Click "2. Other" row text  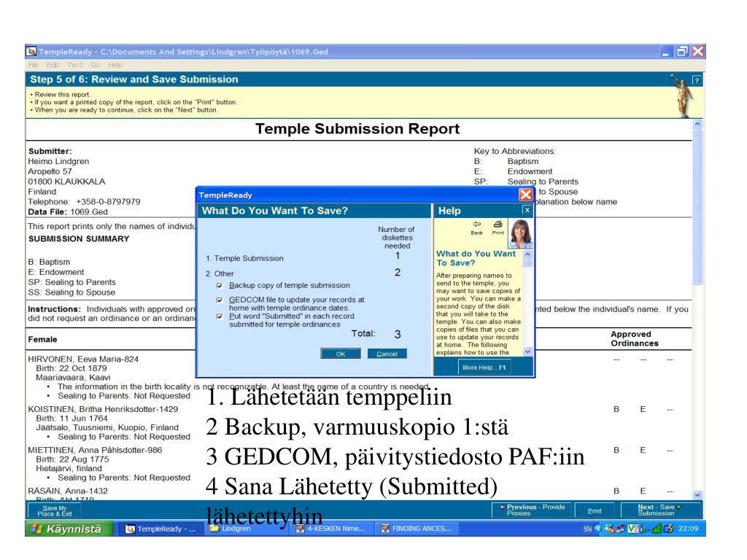tap(220, 273)
